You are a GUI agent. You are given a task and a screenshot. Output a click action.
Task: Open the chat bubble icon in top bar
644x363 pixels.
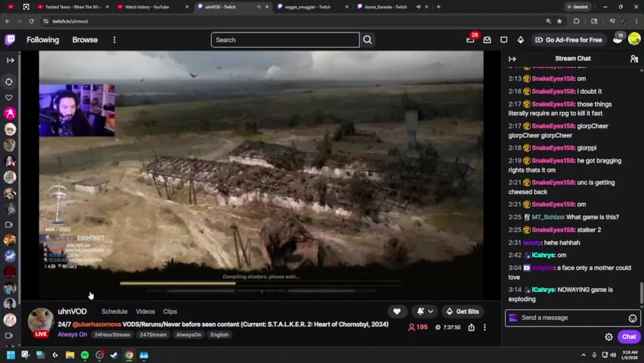(504, 40)
